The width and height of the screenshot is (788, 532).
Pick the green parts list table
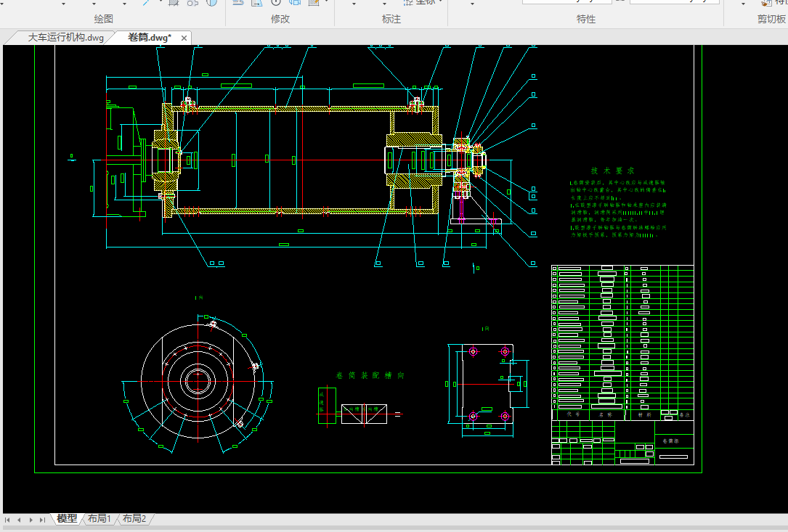click(x=622, y=341)
